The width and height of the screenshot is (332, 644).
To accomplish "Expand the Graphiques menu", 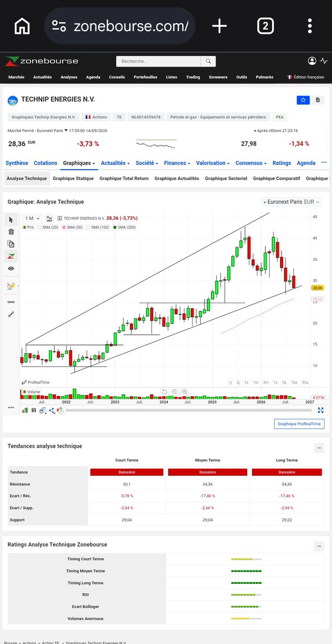I will [79, 163].
